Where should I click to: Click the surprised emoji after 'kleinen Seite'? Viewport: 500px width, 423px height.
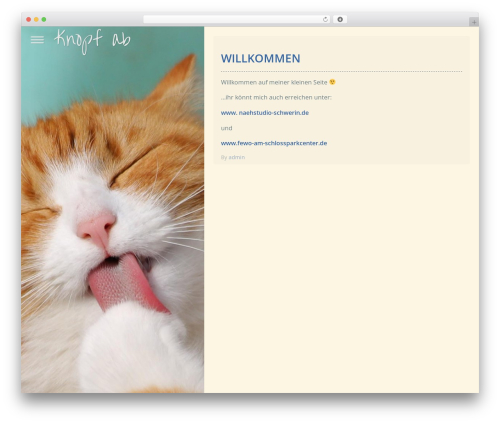pos(332,82)
